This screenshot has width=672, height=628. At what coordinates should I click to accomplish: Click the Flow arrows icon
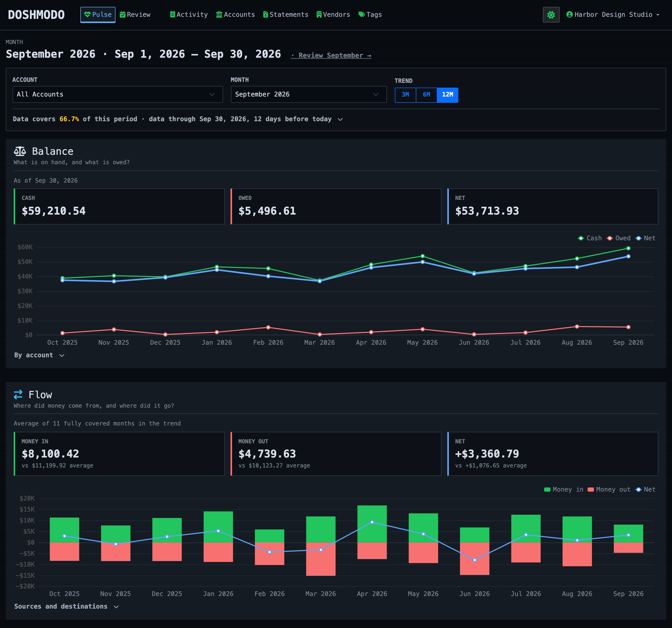point(18,394)
